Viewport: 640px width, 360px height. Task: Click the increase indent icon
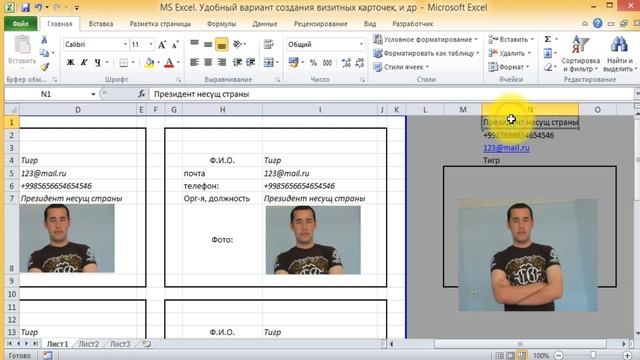[250, 62]
